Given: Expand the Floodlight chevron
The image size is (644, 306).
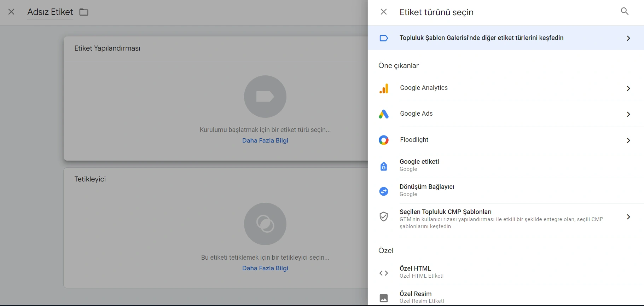Looking at the screenshot, I should tap(628, 140).
